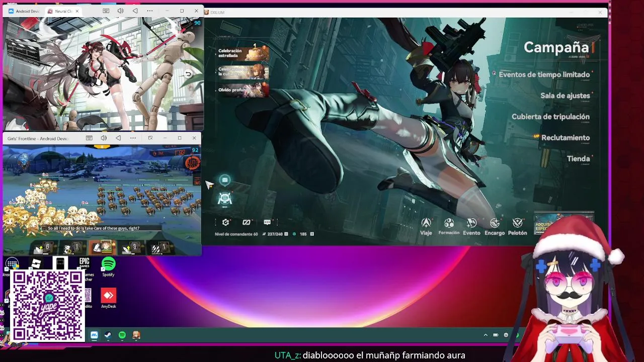Open the Olvido profundo banner

click(x=243, y=90)
